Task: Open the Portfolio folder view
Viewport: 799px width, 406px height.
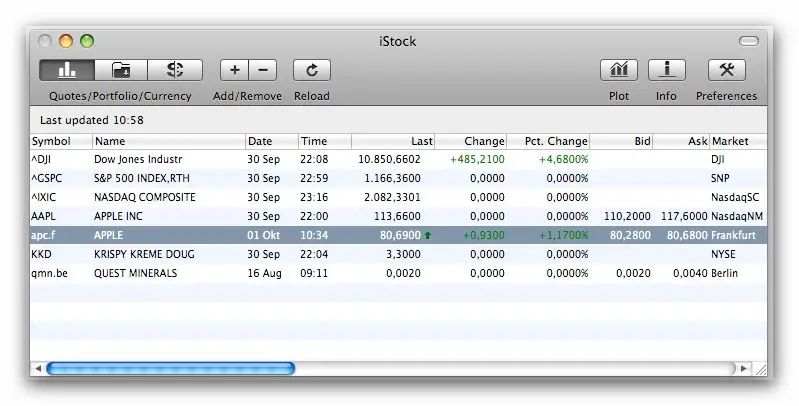Action: (121, 70)
